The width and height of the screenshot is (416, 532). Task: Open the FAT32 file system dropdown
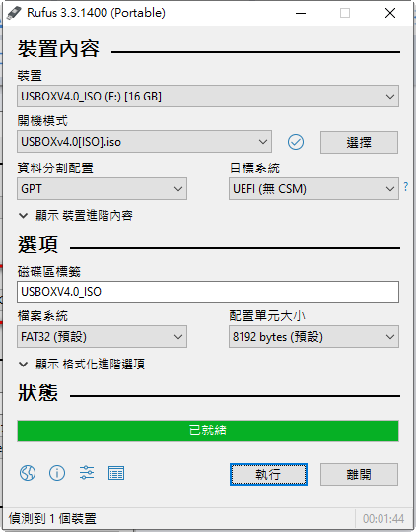(x=102, y=337)
